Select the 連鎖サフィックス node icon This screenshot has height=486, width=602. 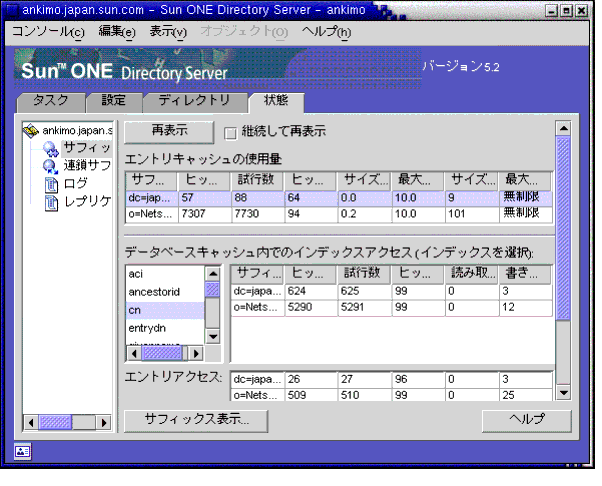pos(50,166)
